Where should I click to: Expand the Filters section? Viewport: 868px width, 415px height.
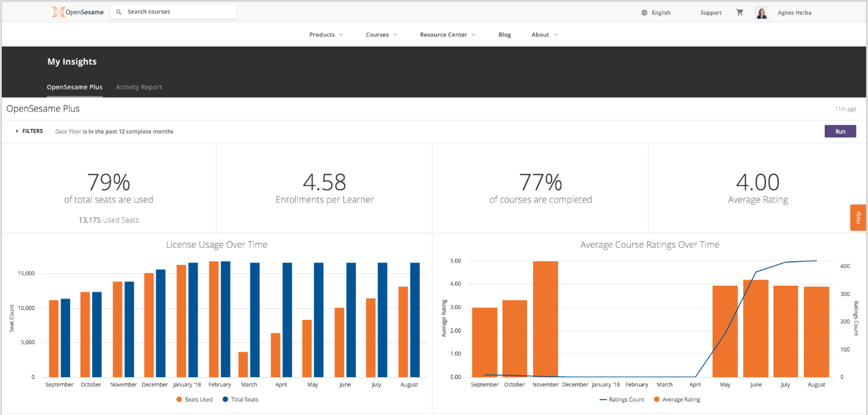[x=29, y=131]
